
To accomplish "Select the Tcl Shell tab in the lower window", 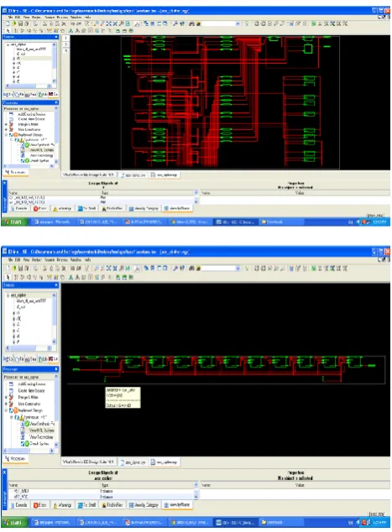I will coord(86,505).
